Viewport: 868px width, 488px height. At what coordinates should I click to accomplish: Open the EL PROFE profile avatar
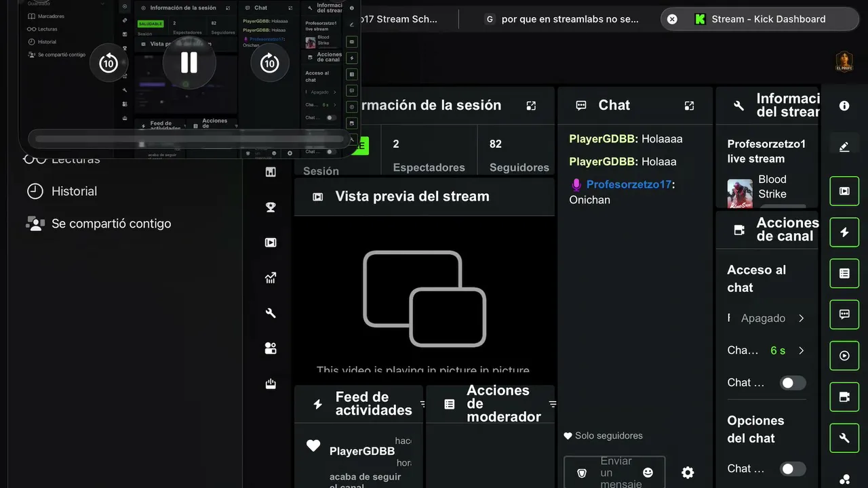pyautogui.click(x=844, y=61)
